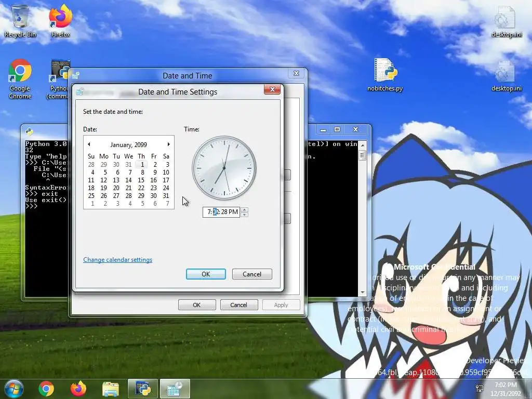Select January 21 in the calendar
Image resolution: width=532 pixels, height=399 pixels.
click(x=129, y=188)
